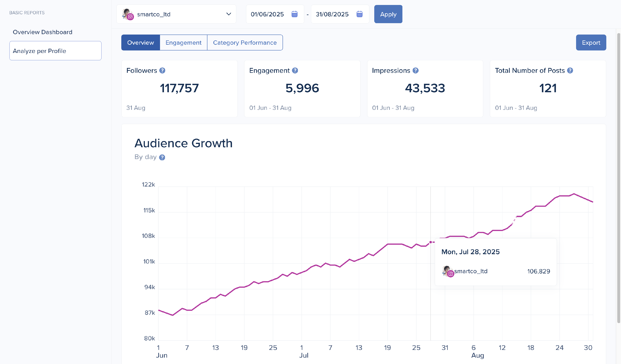Switch to the Engagement tab

pyautogui.click(x=183, y=43)
